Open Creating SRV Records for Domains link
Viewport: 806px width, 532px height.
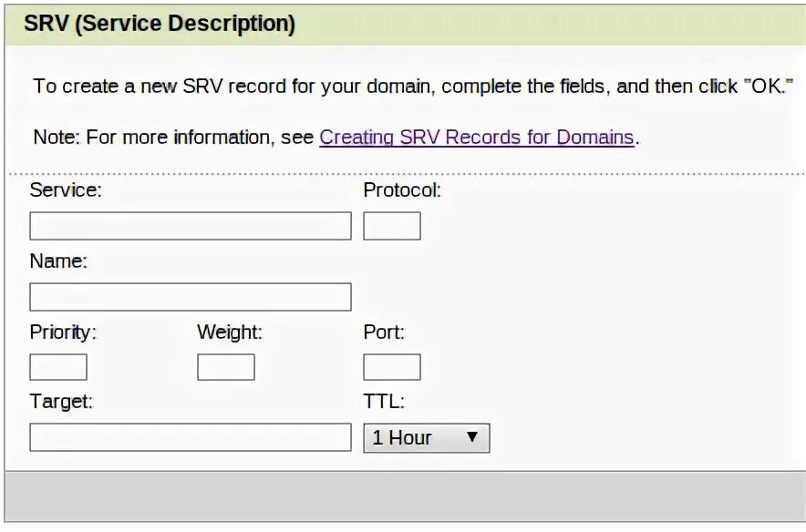(476, 138)
